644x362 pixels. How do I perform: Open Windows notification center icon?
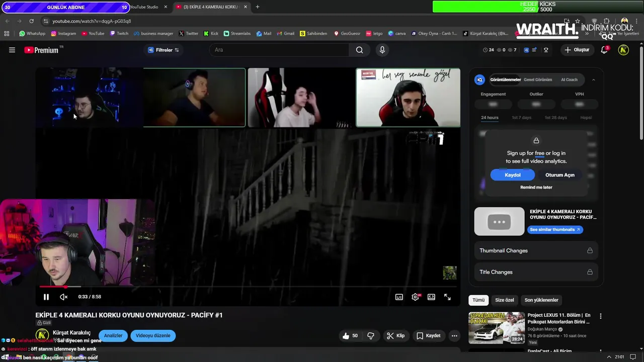(x=633, y=357)
